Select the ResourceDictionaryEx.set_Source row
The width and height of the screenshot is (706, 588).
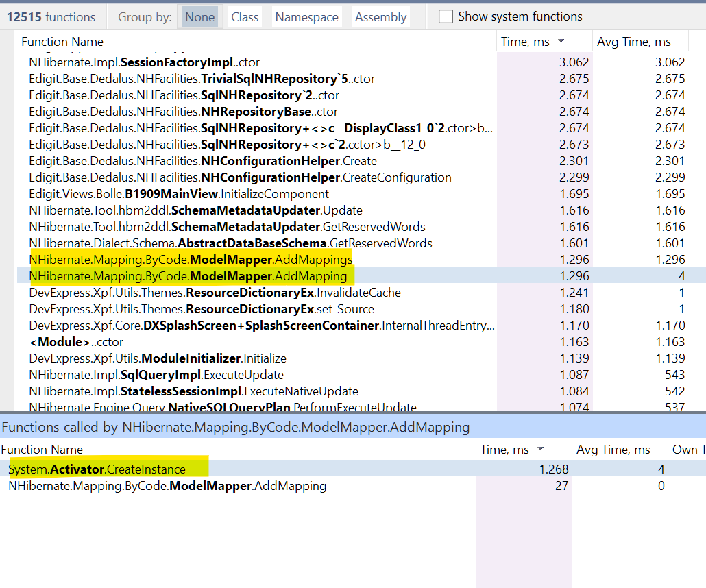point(361,309)
